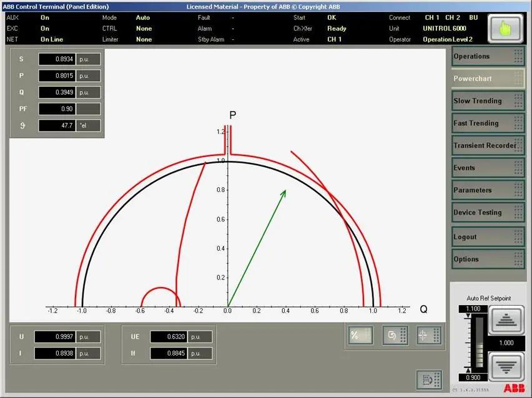Viewport: 532px width, 398px height.
Task: Click the lower limit 0.900 value
Action: [473, 377]
